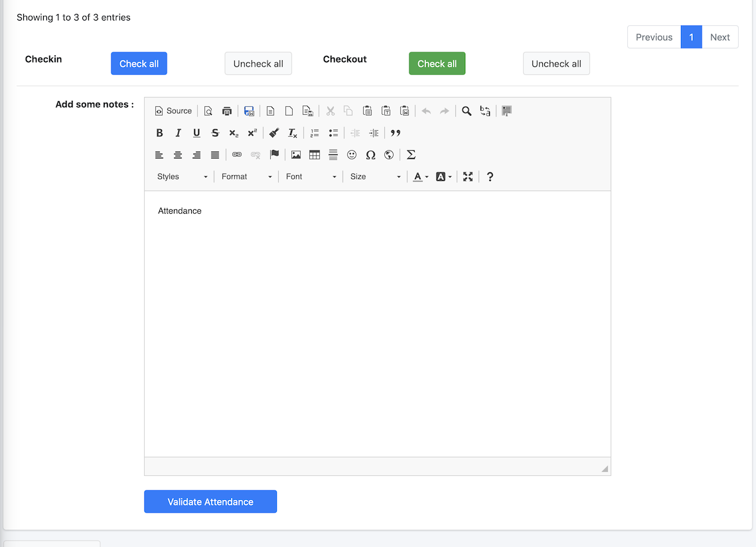The width and height of the screenshot is (756, 547).
Task: Open Find with magnifier icon
Action: (x=466, y=111)
